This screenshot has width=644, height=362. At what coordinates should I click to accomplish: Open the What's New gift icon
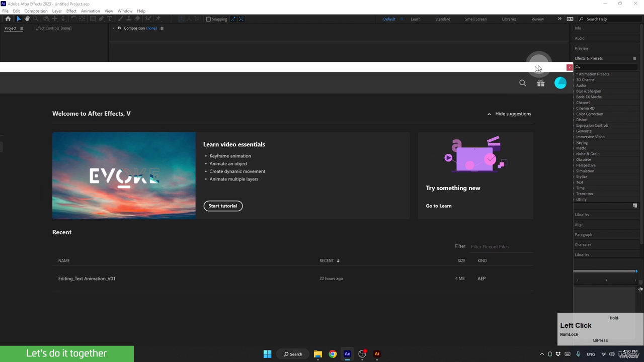coord(541,83)
